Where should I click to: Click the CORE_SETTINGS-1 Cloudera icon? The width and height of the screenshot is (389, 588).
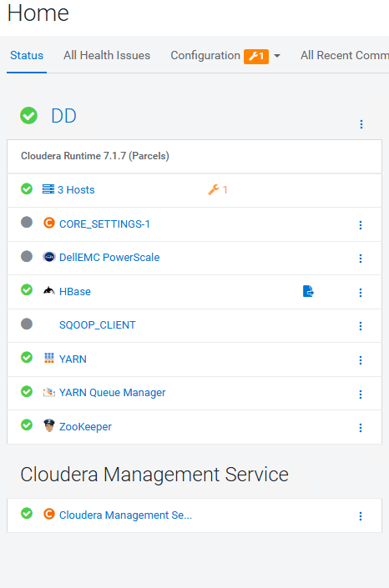pos(48,223)
